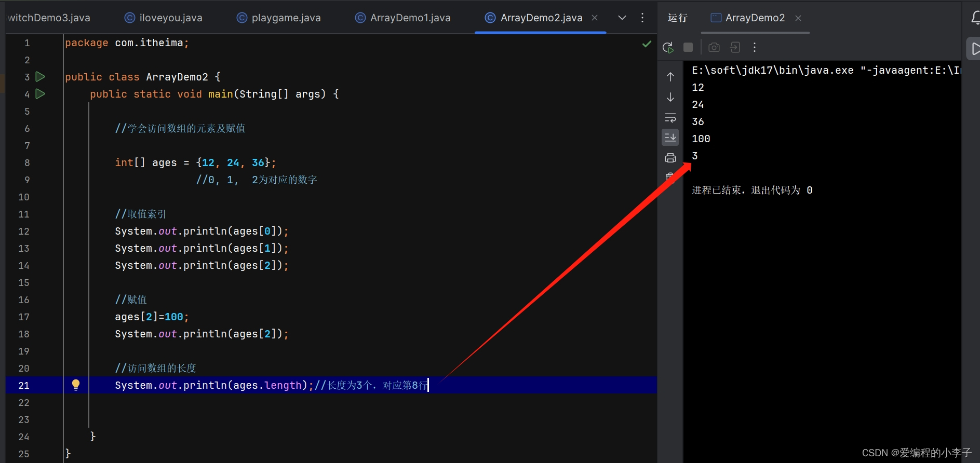Viewport: 980px width, 463px height.
Task: Click the run gutter icon beside main method
Action: [40, 94]
